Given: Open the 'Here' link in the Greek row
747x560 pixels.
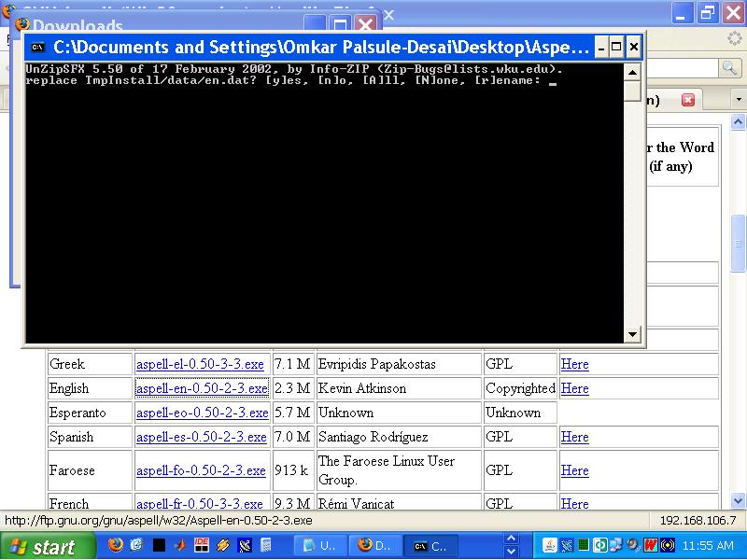Looking at the screenshot, I should pyautogui.click(x=574, y=364).
